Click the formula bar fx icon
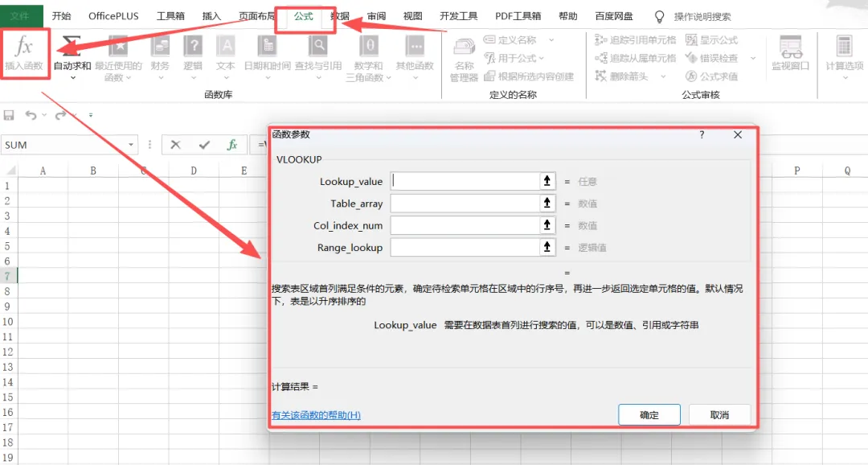Screen dimensions: 868x465 tap(232, 145)
